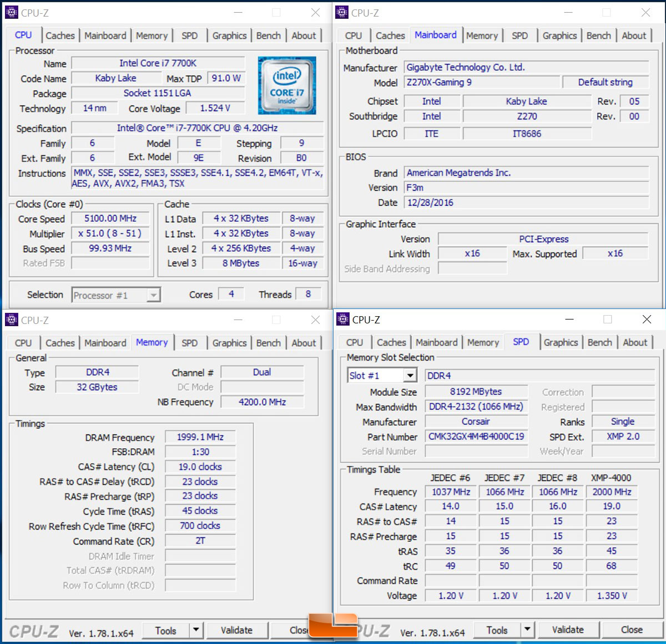Click the Core Speed 5100.00 MHz field
Screen dimensions: 666x644
(x=110, y=219)
